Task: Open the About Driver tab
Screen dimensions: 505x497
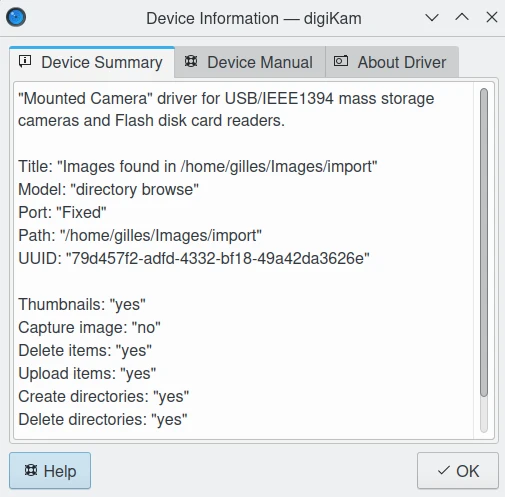Action: (392, 62)
